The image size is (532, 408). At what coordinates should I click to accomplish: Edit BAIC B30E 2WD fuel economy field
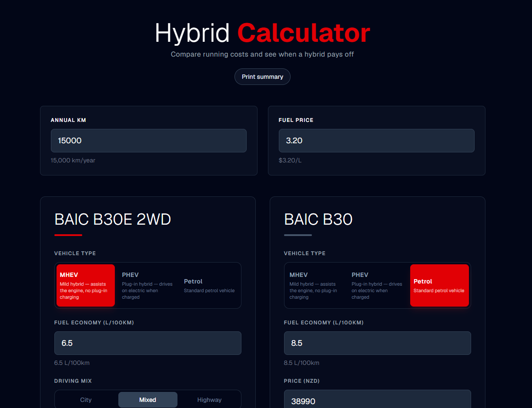[x=148, y=343]
